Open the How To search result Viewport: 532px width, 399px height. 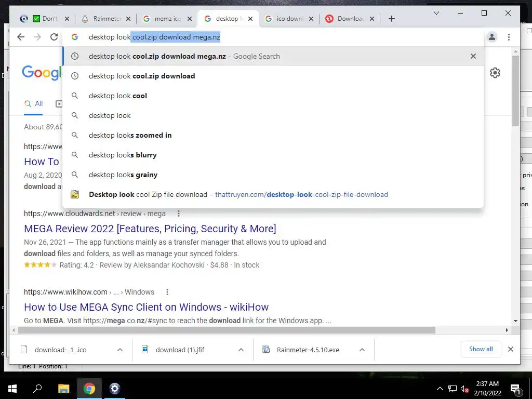42,162
